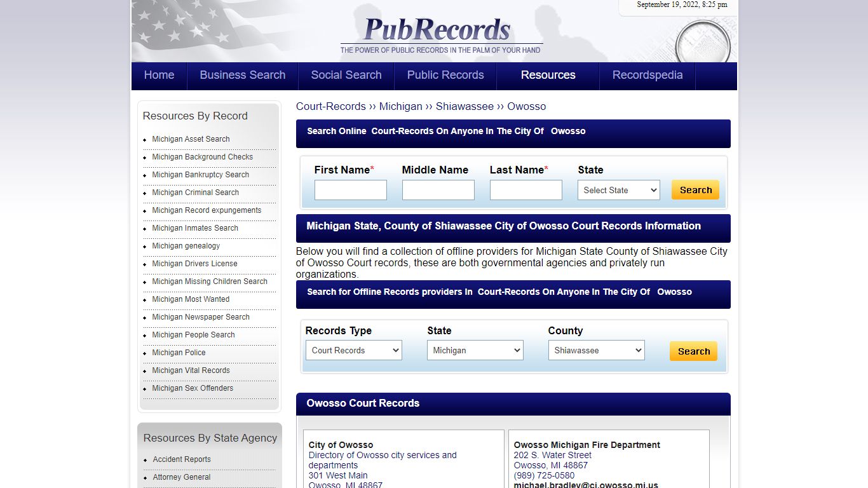Viewport: 868px width, 488px height.
Task: Click 301 West Main address link
Action: point(338,475)
